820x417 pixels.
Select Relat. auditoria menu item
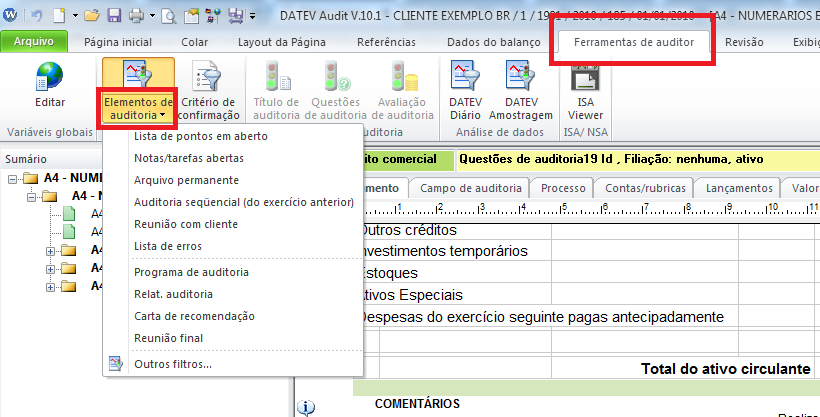click(x=233, y=294)
